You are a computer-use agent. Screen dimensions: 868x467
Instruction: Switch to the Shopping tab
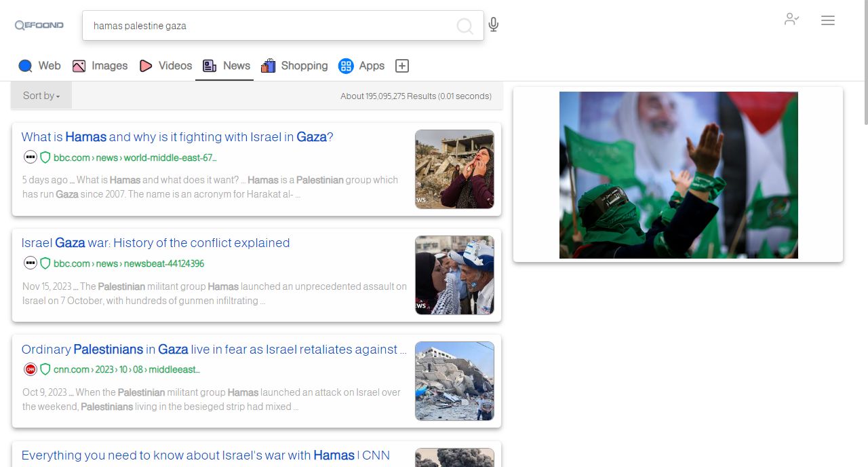coord(294,66)
